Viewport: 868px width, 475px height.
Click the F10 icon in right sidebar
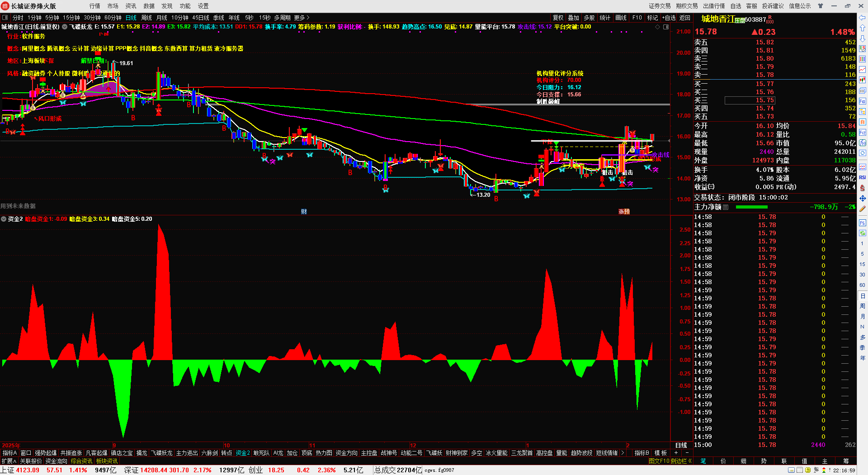click(863, 101)
